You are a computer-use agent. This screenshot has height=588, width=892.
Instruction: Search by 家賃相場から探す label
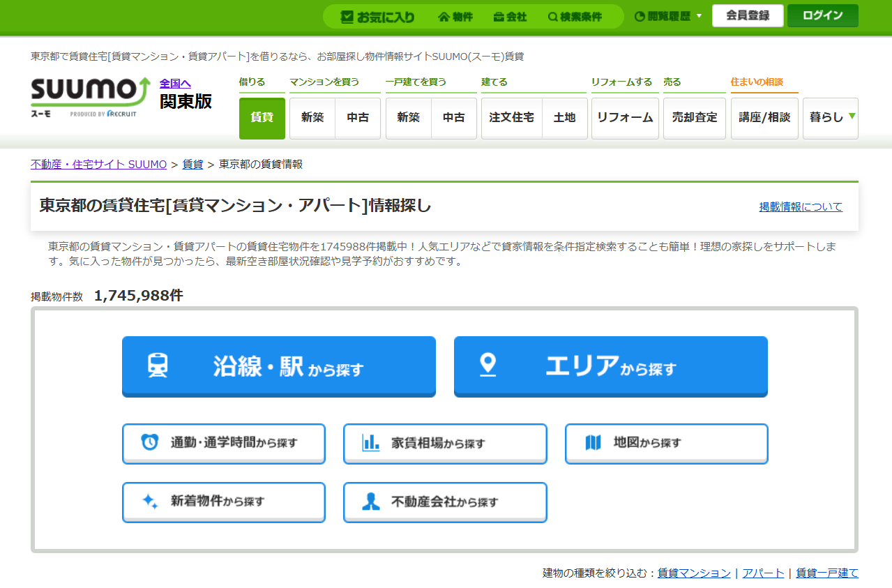coord(438,443)
